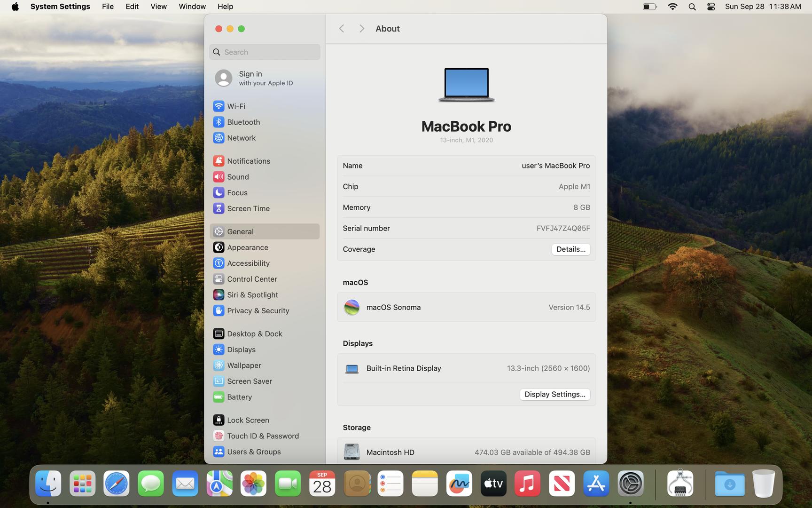The image size is (812, 508).
Task: Open the Help menu
Action: click(225, 7)
